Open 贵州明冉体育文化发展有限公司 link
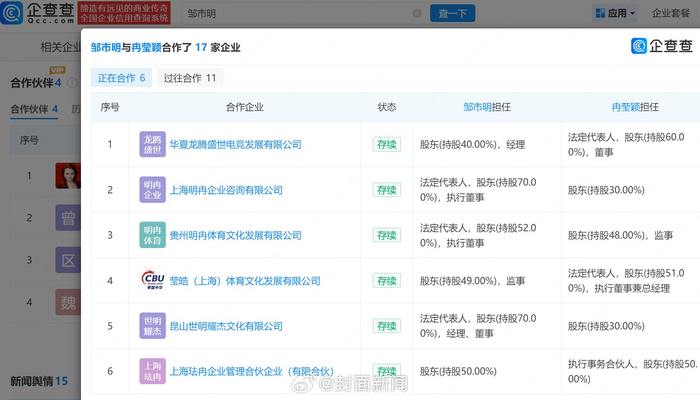The width and height of the screenshot is (700, 400). click(x=235, y=235)
